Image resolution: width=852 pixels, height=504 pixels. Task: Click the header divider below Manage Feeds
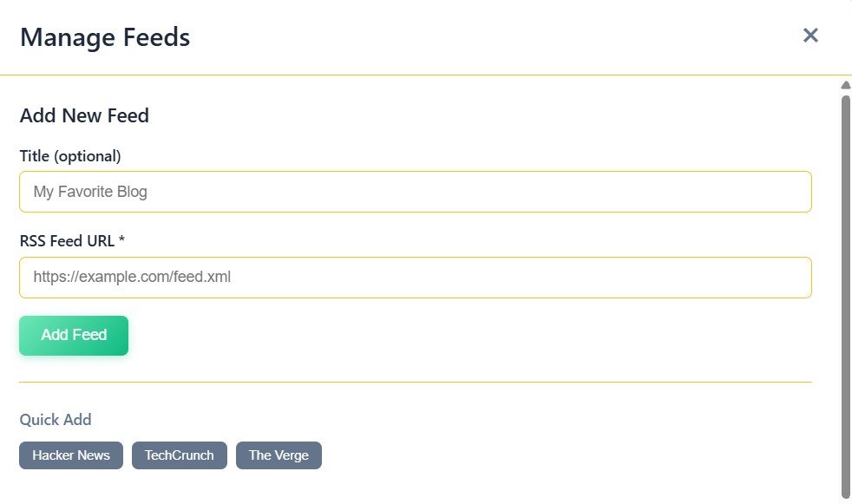415,75
